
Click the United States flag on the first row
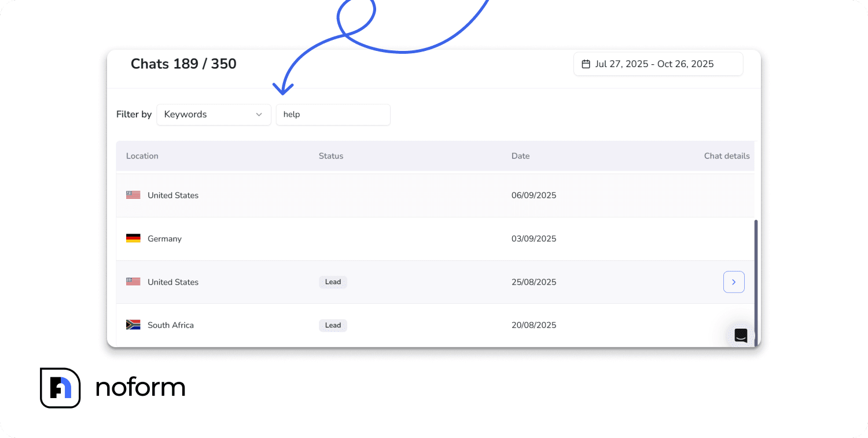(133, 194)
